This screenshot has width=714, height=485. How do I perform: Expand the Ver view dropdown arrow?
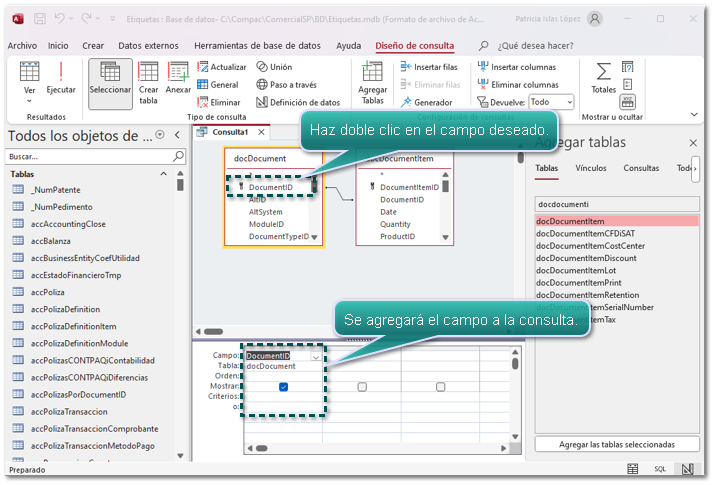coord(29,100)
